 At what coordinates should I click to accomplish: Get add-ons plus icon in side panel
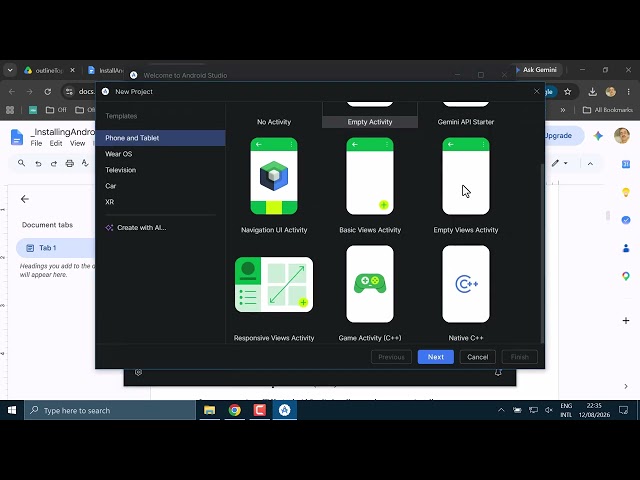(x=626, y=320)
